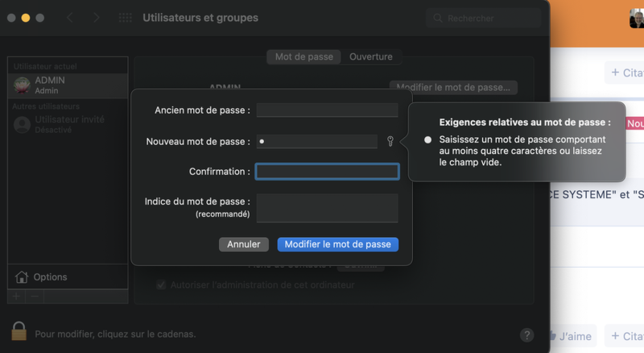Click the "Annuler" button
This screenshot has width=644, height=353.
point(244,244)
